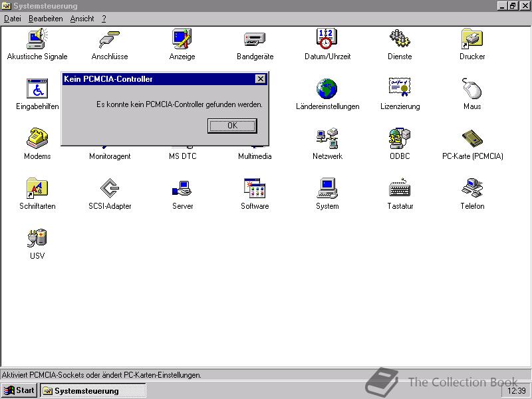The width and height of the screenshot is (532, 399).
Task: Open the ? help menu
Action: [104, 19]
